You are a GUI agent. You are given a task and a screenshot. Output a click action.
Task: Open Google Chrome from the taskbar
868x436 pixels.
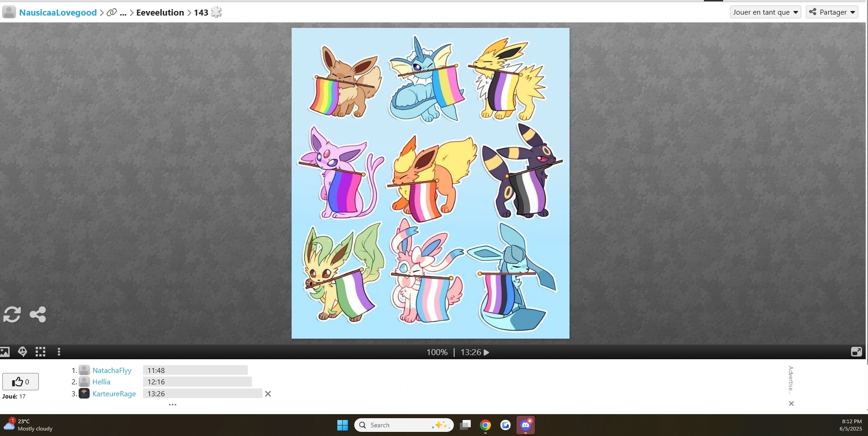pos(485,425)
